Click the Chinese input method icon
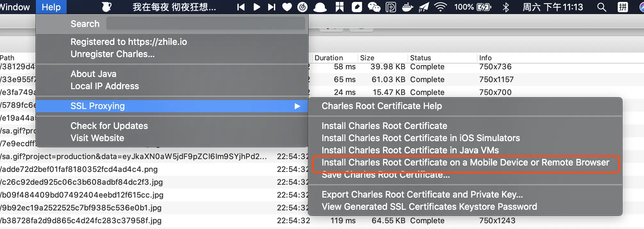644x229 pixels. point(623,7)
